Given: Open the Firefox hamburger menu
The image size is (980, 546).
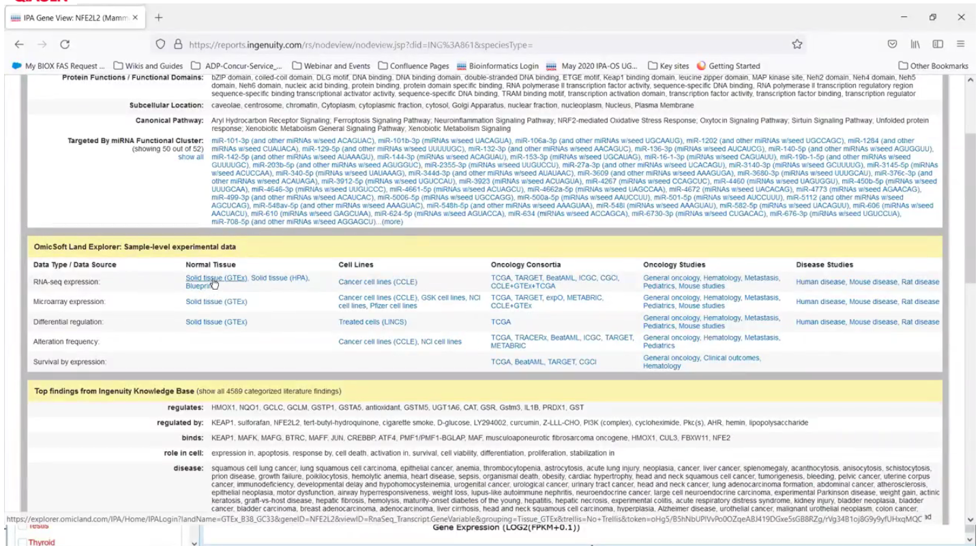Looking at the screenshot, I should click(x=960, y=44).
